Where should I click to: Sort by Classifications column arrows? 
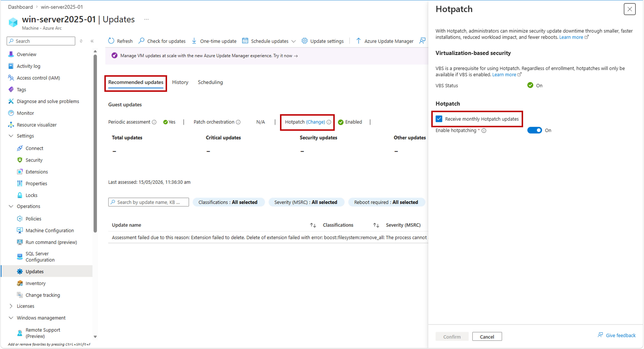pyautogui.click(x=376, y=225)
